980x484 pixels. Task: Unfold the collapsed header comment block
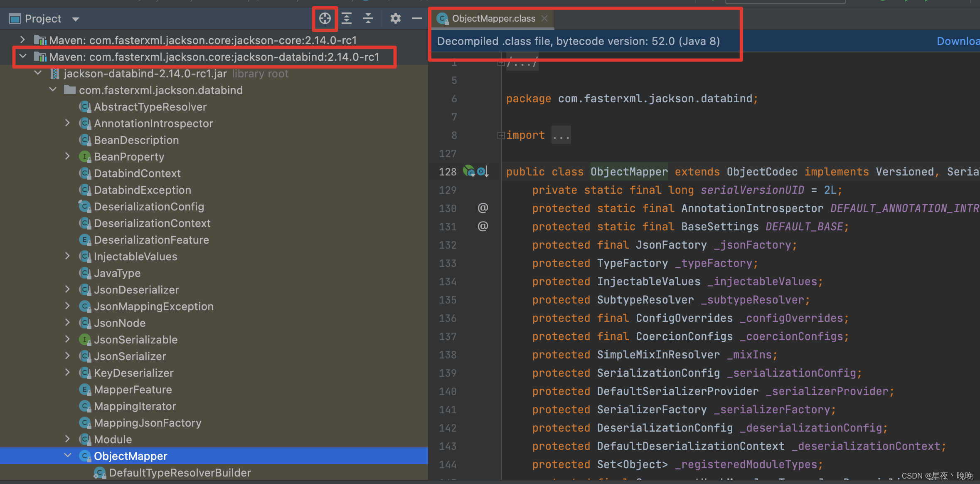[x=501, y=63]
